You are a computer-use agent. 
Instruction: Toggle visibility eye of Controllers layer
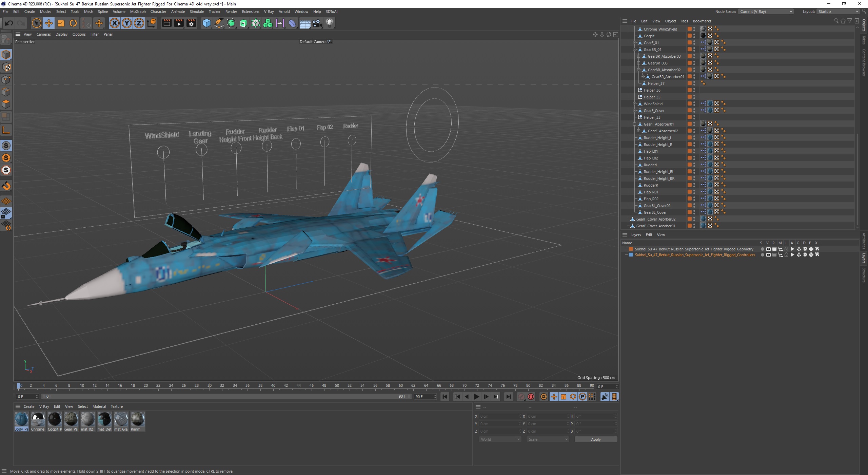[768, 255]
